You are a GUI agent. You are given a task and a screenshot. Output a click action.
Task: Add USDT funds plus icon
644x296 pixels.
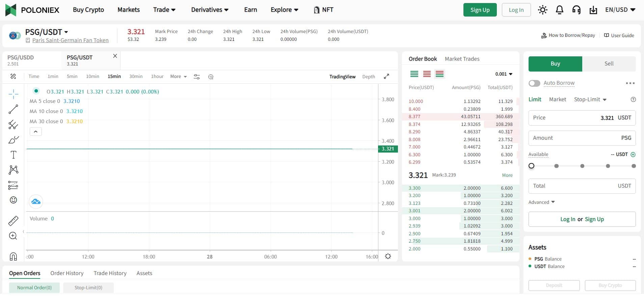(633, 154)
